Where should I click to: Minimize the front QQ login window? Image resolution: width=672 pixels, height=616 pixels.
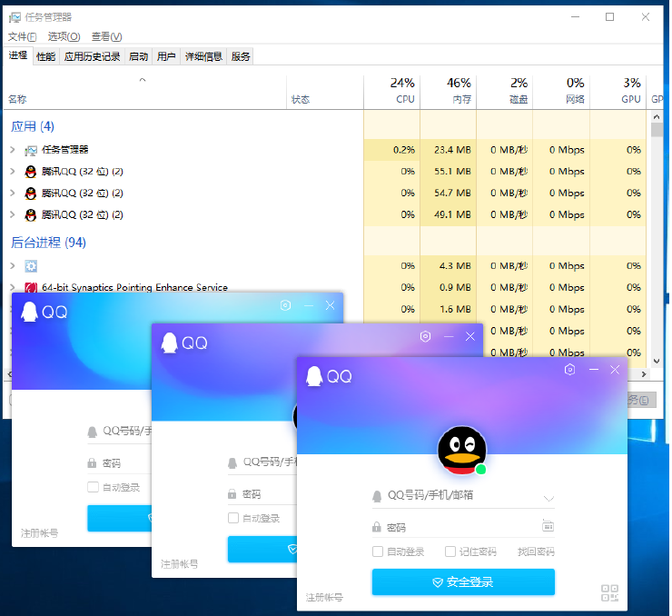click(x=594, y=370)
